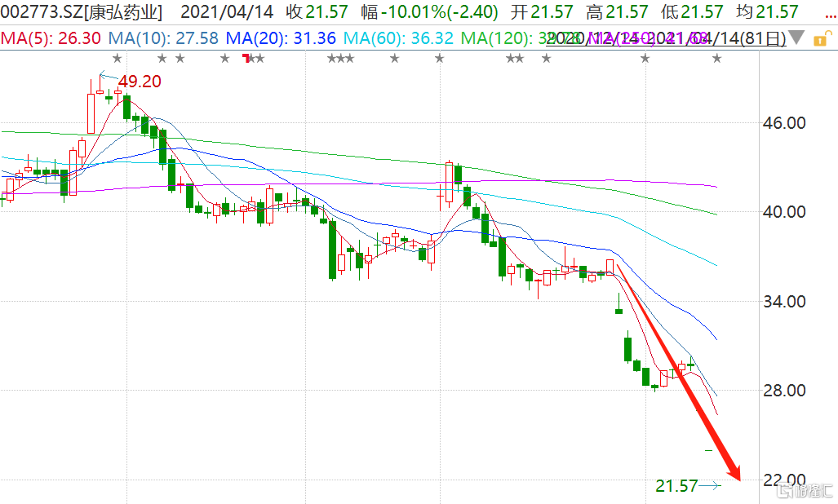Click the red T event marker
The width and height of the screenshot is (838, 504).
click(x=246, y=58)
